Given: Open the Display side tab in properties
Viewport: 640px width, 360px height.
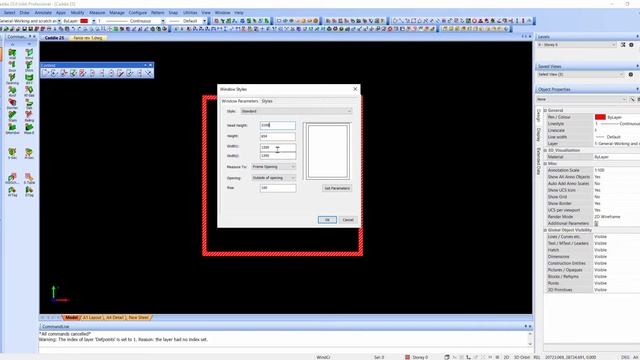Looking at the screenshot, I should coord(539,135).
